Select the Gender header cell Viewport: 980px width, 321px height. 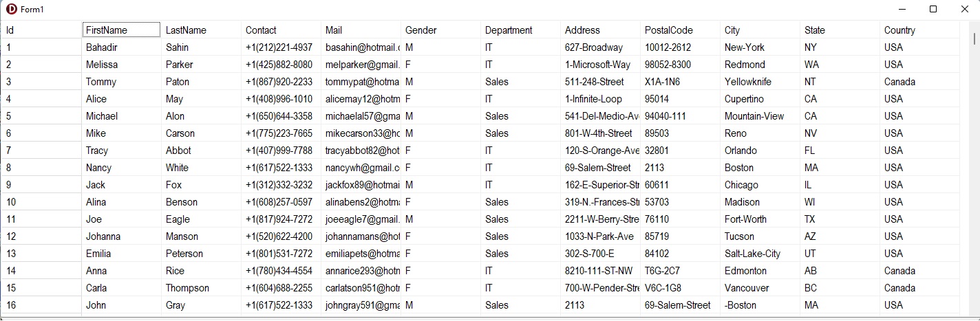tap(440, 30)
